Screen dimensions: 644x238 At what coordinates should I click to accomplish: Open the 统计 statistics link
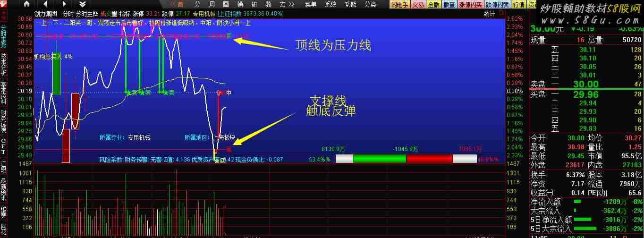pyautogui.click(x=490, y=14)
